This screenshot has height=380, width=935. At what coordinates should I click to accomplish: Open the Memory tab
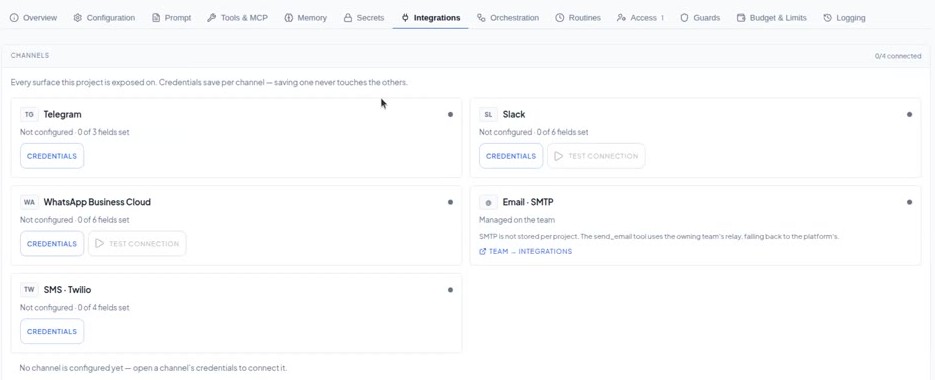(x=305, y=18)
